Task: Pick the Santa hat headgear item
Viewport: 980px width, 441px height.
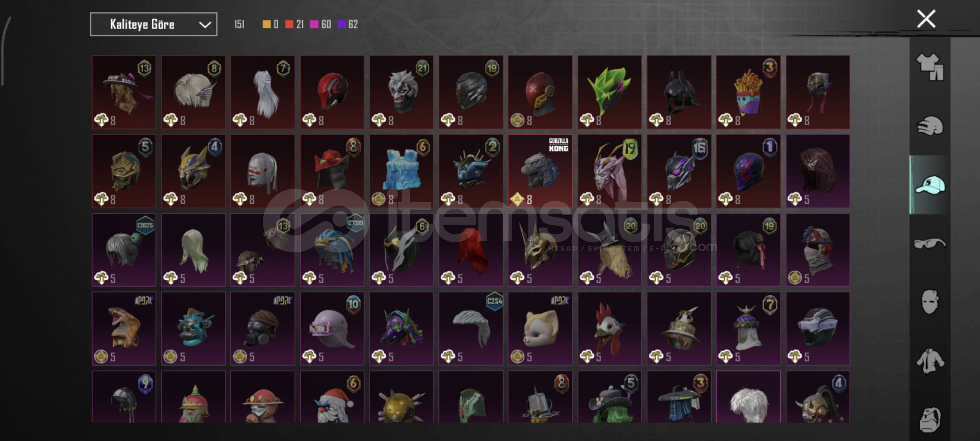Action: 332,396
